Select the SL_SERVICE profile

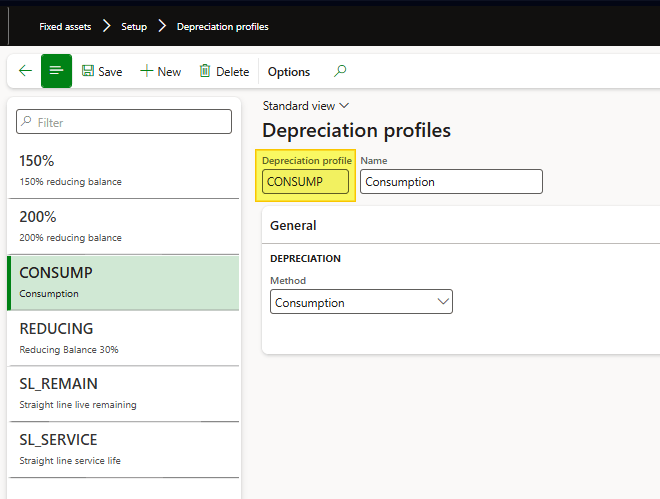[123, 449]
